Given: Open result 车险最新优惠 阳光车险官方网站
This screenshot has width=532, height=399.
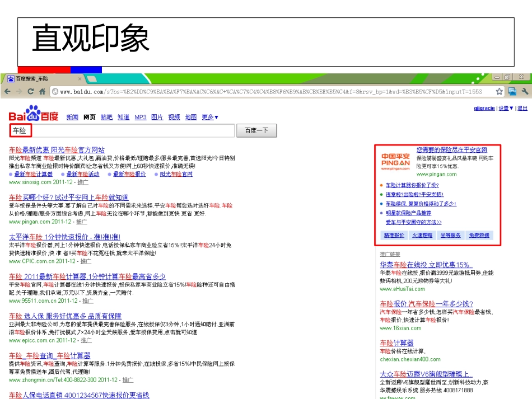Looking at the screenshot, I should pos(57,150).
